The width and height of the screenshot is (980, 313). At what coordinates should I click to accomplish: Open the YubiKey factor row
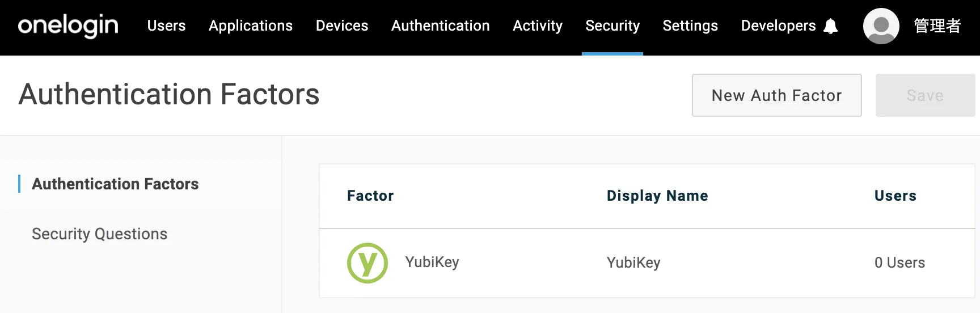[432, 263]
